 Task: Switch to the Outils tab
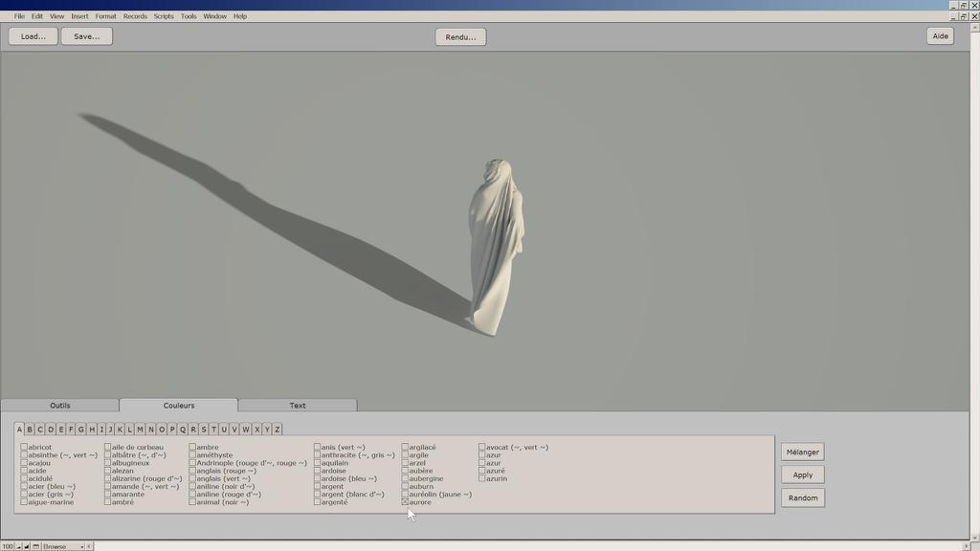[x=60, y=406]
